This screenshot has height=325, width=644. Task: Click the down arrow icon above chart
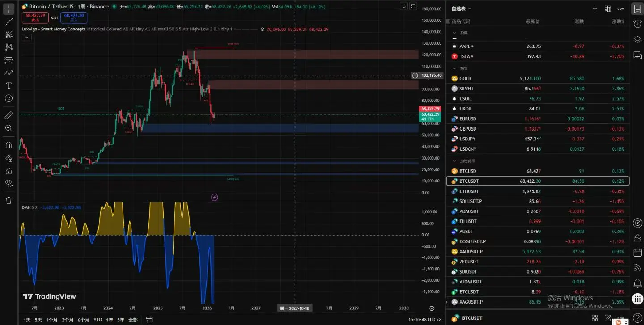pyautogui.click(x=404, y=6)
